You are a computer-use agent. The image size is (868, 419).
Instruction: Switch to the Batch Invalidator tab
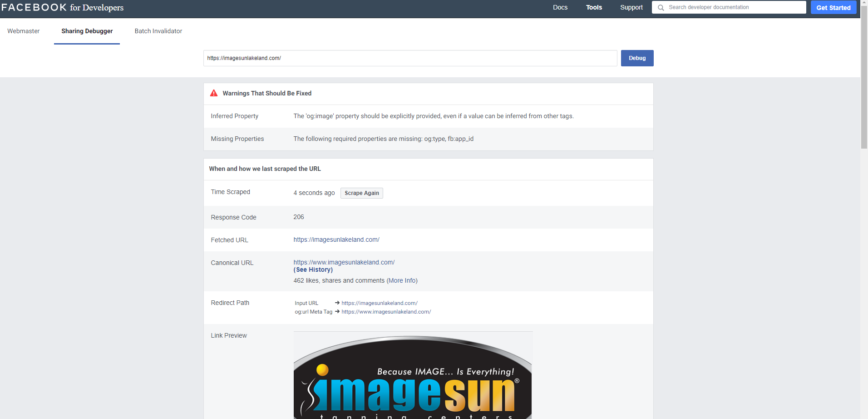158,31
